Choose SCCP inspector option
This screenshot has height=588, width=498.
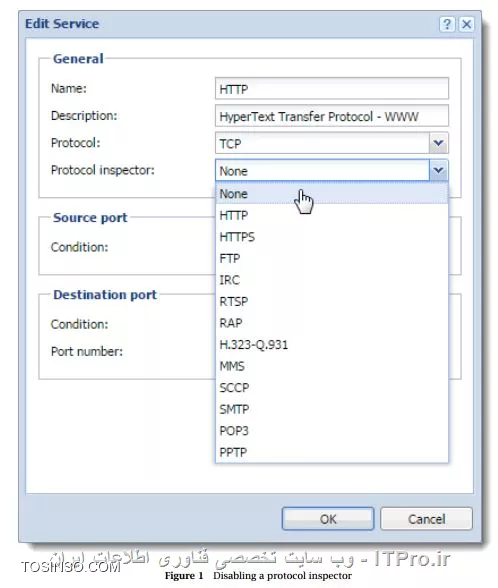[332, 388]
